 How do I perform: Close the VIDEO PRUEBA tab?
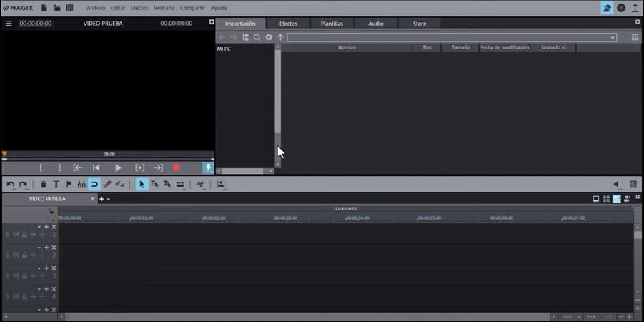(93, 199)
